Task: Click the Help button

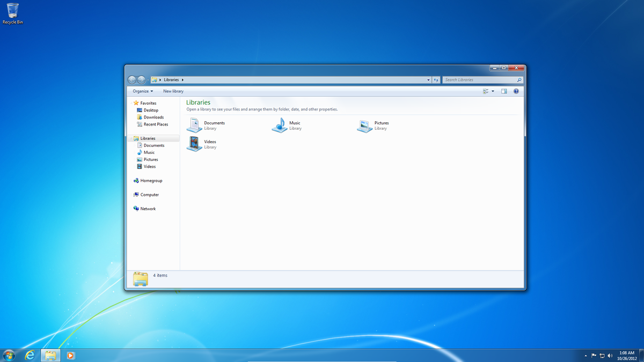Action: [516, 91]
